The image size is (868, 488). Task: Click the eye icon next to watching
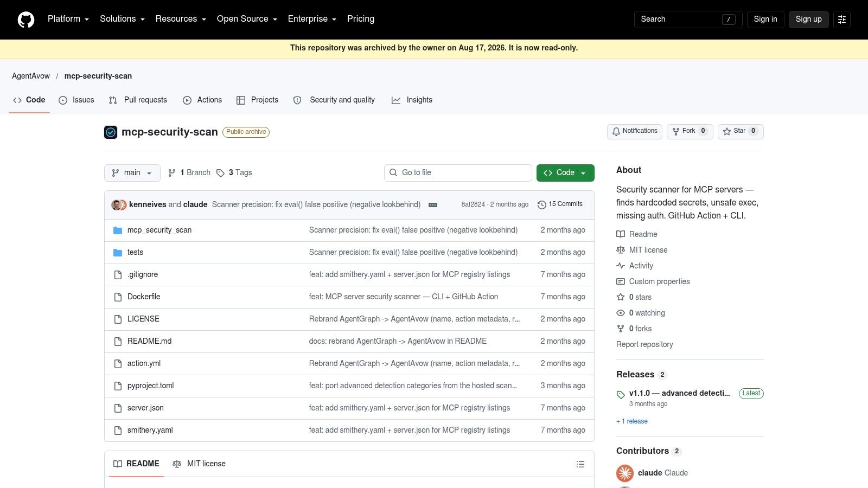(x=621, y=313)
